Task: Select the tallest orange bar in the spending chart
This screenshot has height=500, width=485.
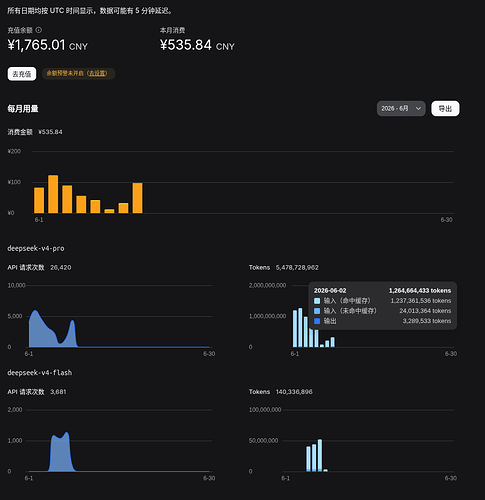Action: click(53, 194)
